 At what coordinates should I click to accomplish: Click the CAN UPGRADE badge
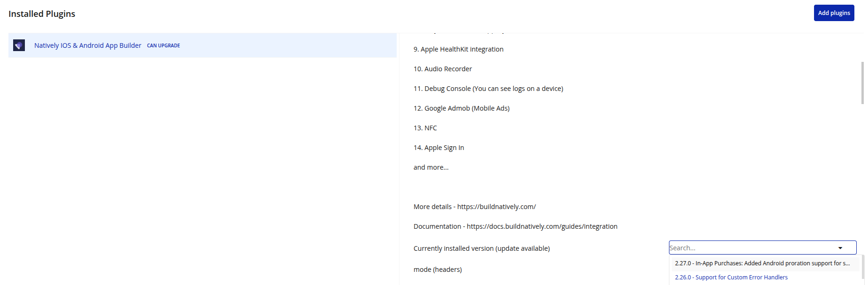coord(163,45)
